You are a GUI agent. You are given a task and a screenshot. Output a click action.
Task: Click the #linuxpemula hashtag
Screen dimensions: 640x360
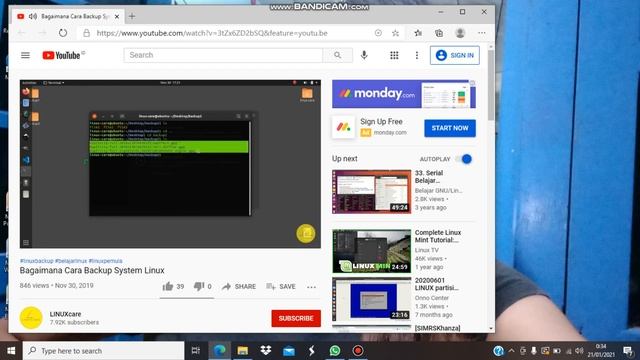(x=105, y=261)
